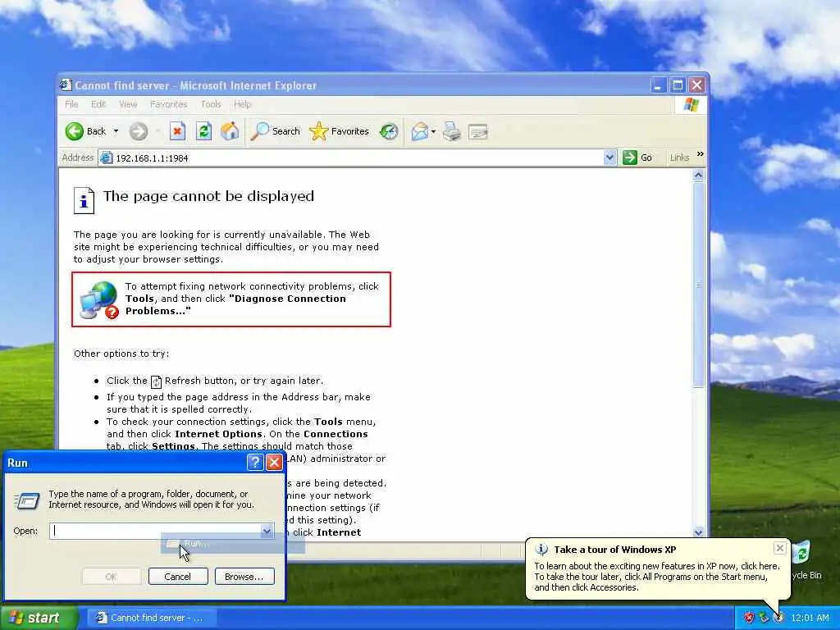Click the Run dialog program icon
Viewport: 840px width, 630px height.
(27, 501)
